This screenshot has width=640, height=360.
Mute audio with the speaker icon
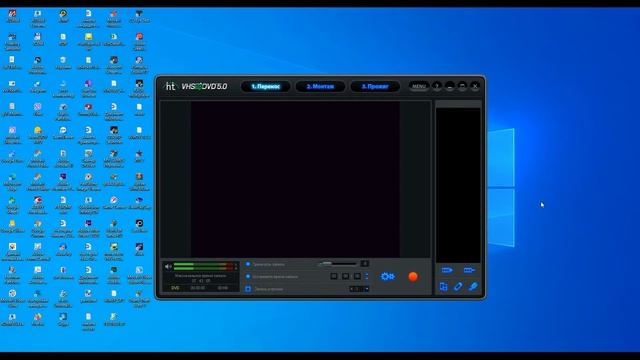pos(168,267)
